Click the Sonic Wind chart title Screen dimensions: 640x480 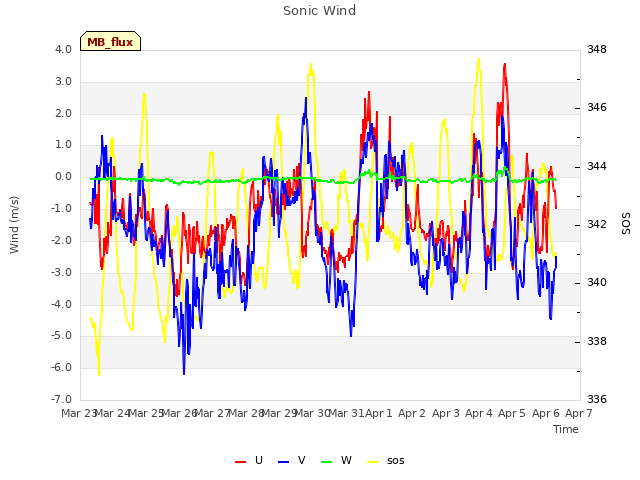click(320, 11)
